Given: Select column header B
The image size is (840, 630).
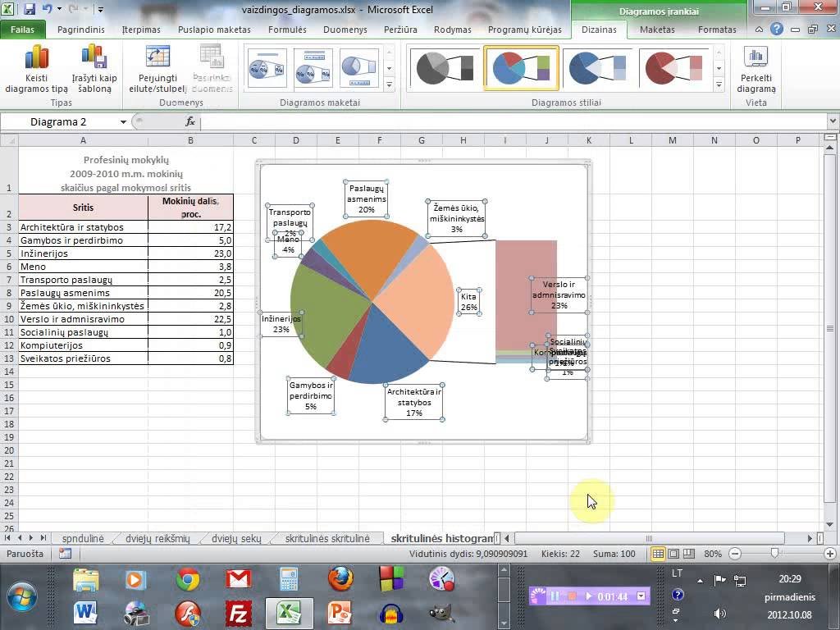Looking at the screenshot, I should click(x=190, y=140).
